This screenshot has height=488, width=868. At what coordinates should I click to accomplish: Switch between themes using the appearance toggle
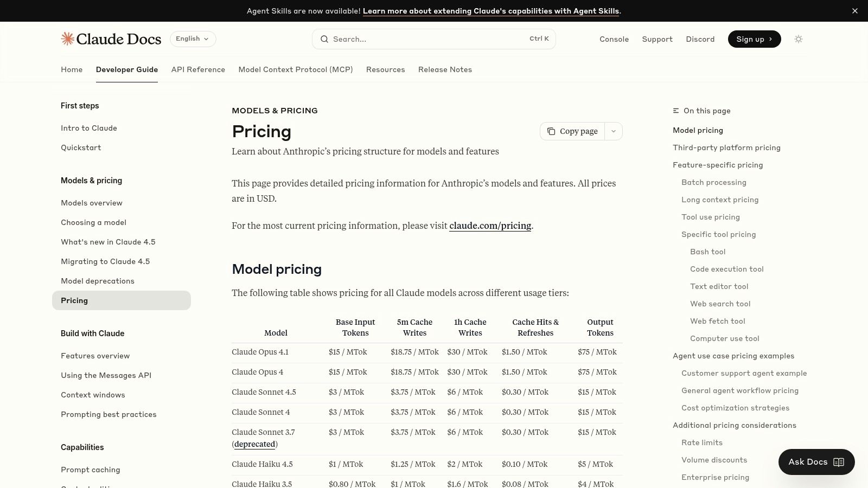(798, 38)
